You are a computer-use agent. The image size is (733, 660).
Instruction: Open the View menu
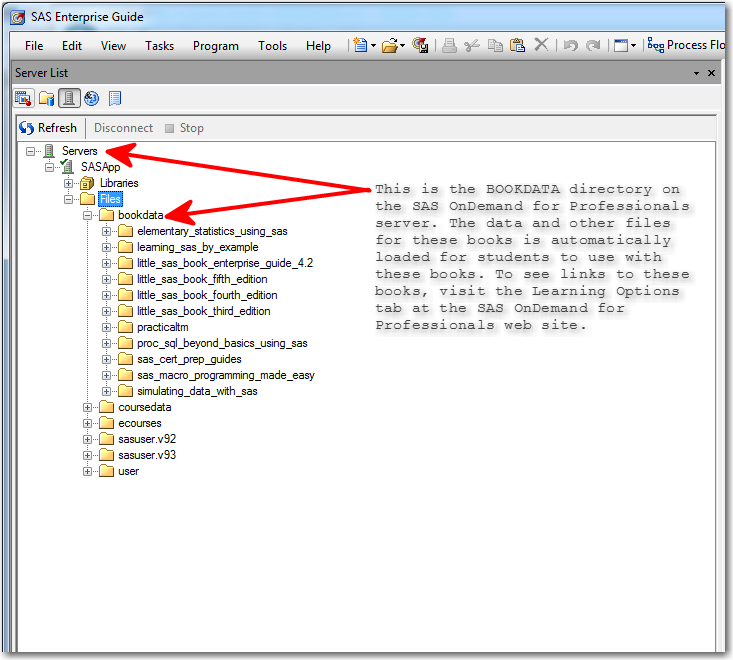[113, 46]
